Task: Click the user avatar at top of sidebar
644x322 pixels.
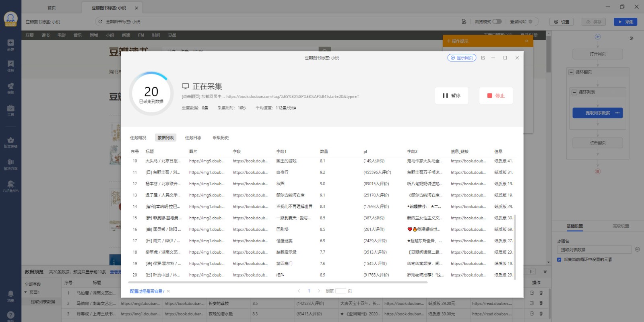Action: tap(10, 19)
